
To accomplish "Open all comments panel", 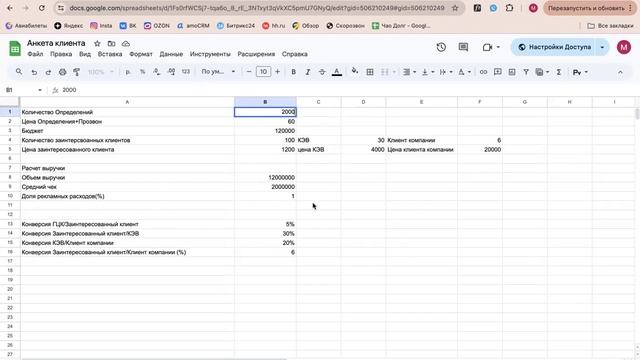I will pyautogui.click(x=463, y=47).
